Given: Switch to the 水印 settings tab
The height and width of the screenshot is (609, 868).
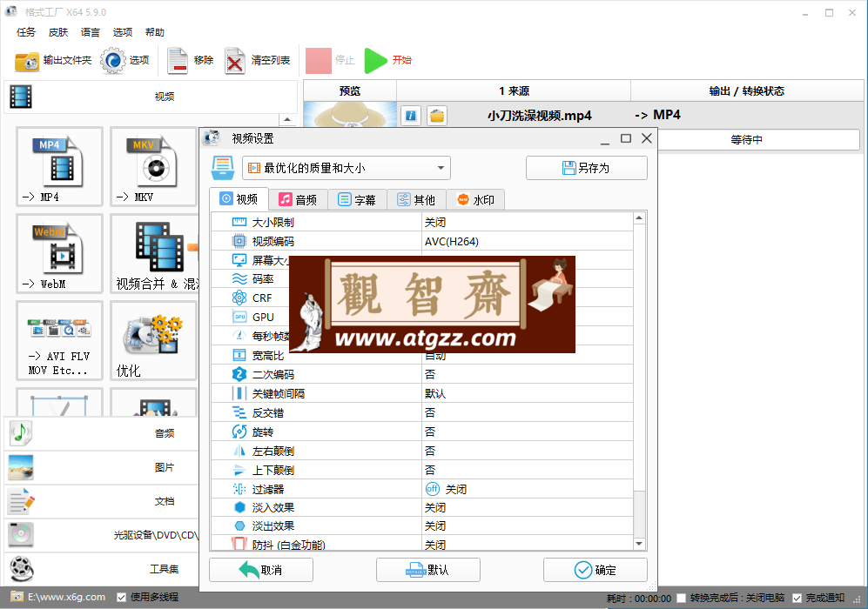Looking at the screenshot, I should pyautogui.click(x=475, y=200).
